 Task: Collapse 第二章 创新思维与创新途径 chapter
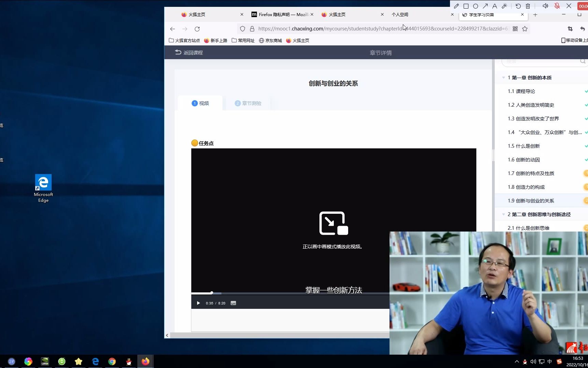pyautogui.click(x=503, y=214)
